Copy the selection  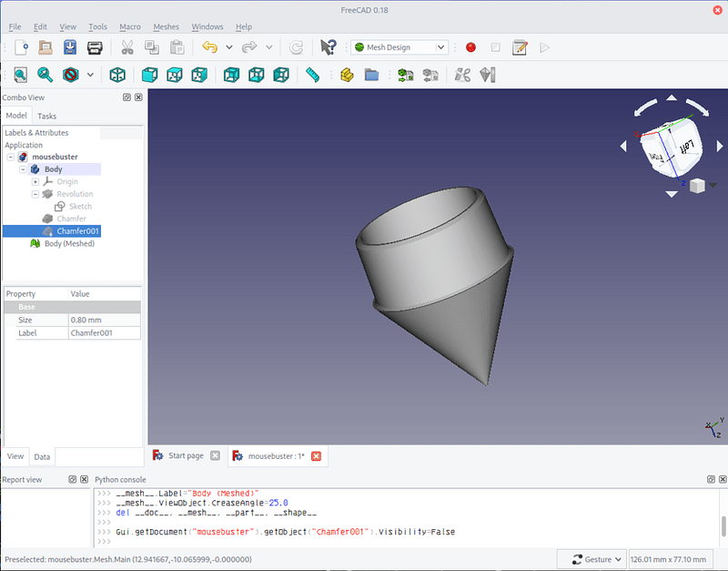152,47
